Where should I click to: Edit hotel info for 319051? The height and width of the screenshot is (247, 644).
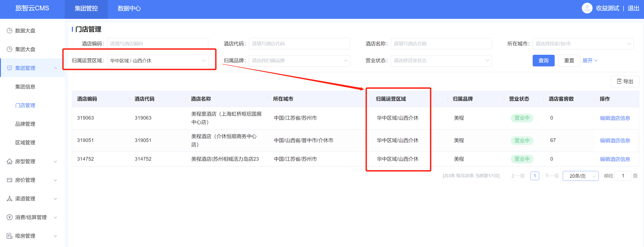615,140
